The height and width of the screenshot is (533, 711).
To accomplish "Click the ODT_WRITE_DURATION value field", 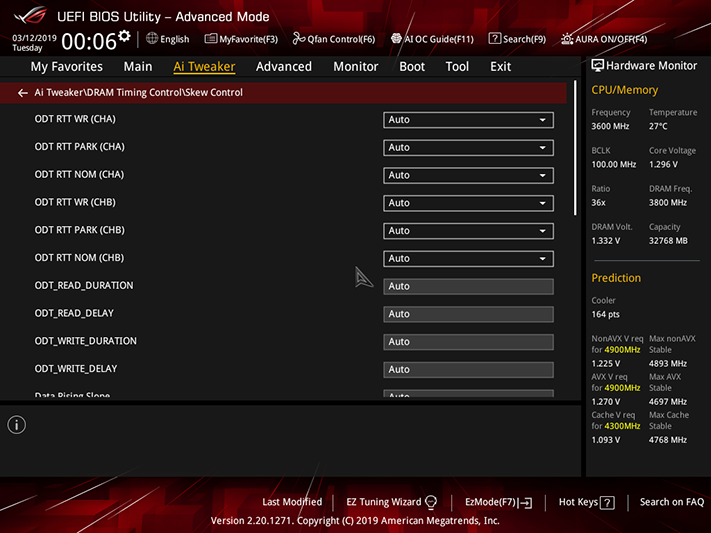I will [x=468, y=342].
